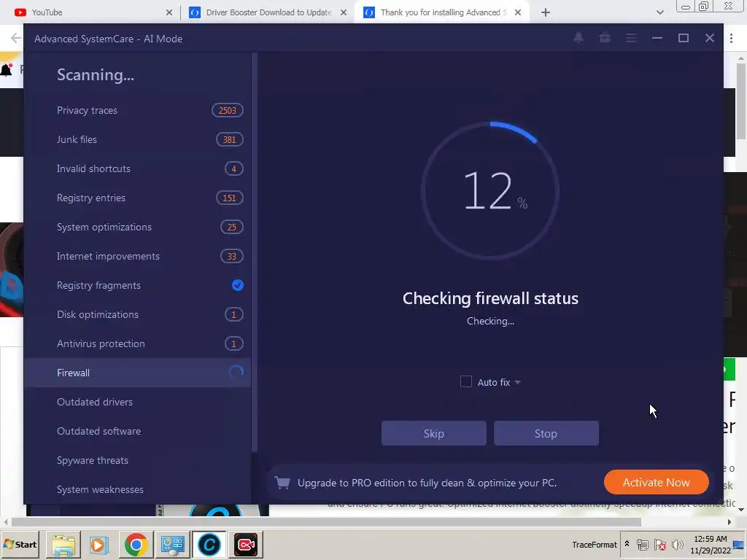The height and width of the screenshot is (560, 747).
Task: Click the Action Center flag tray icon
Action: tap(659, 544)
